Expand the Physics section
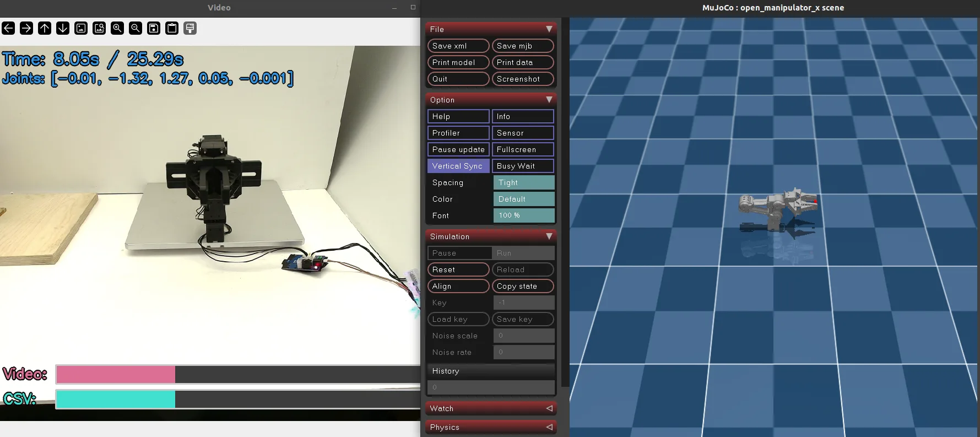 pyautogui.click(x=491, y=427)
